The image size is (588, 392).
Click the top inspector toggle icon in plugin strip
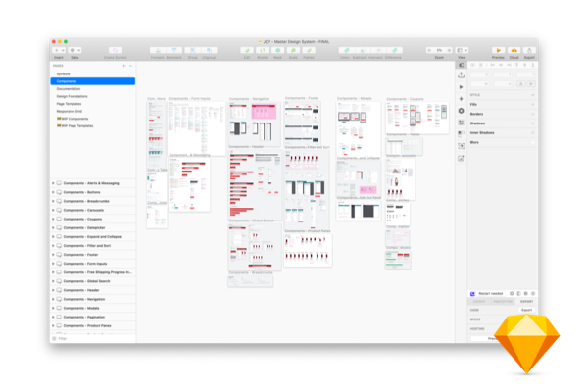(x=462, y=65)
